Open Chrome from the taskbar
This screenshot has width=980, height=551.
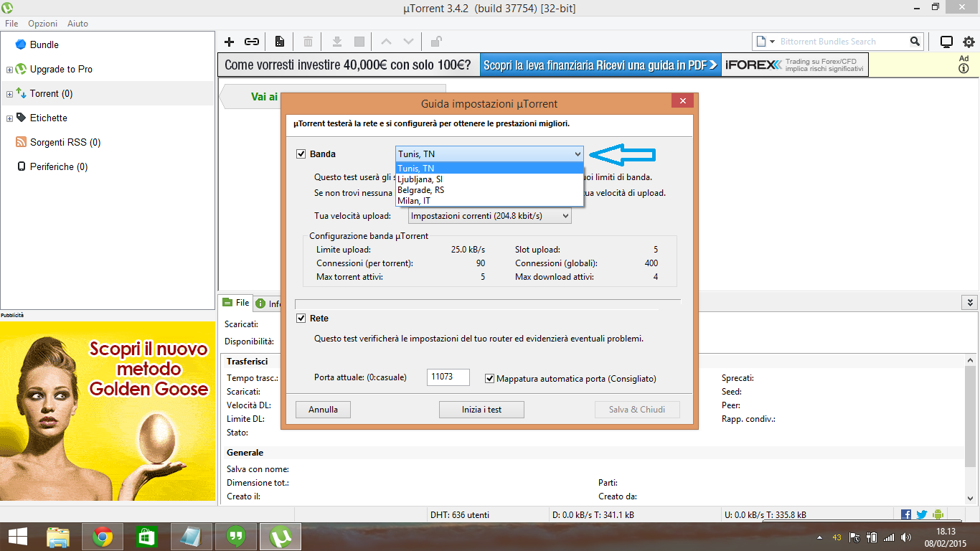tap(103, 537)
